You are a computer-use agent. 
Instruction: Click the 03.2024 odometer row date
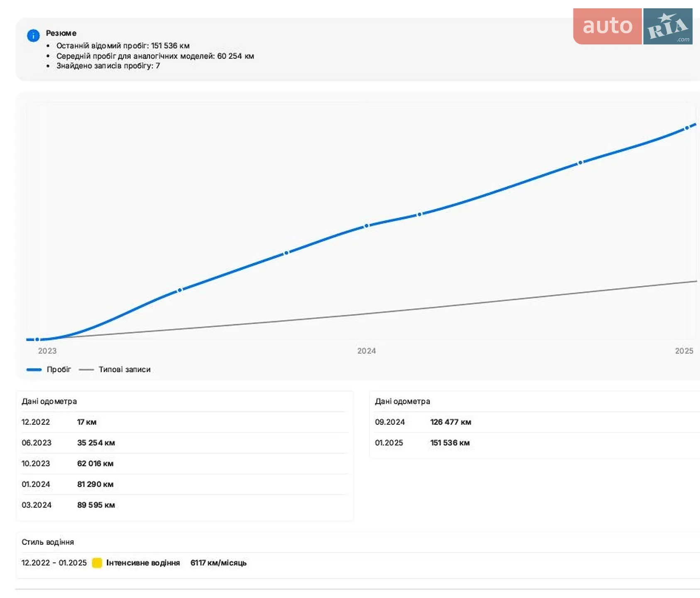(37, 505)
